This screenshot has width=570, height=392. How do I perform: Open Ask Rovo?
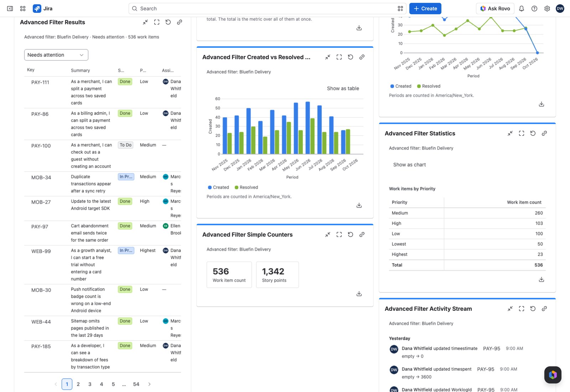click(x=495, y=9)
